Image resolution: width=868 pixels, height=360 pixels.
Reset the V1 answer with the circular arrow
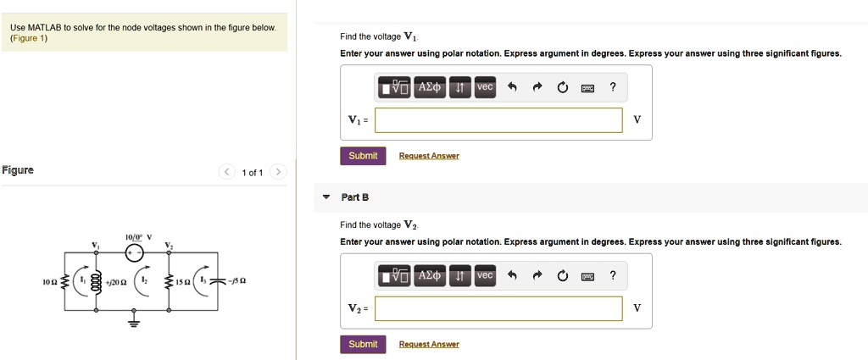(x=562, y=87)
